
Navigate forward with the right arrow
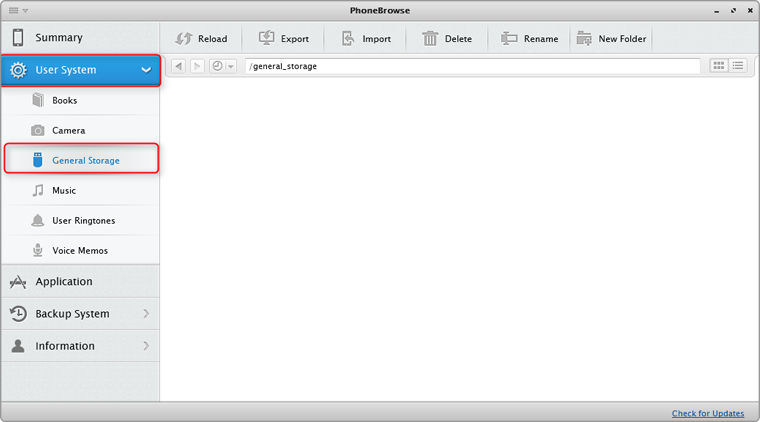[x=196, y=66]
